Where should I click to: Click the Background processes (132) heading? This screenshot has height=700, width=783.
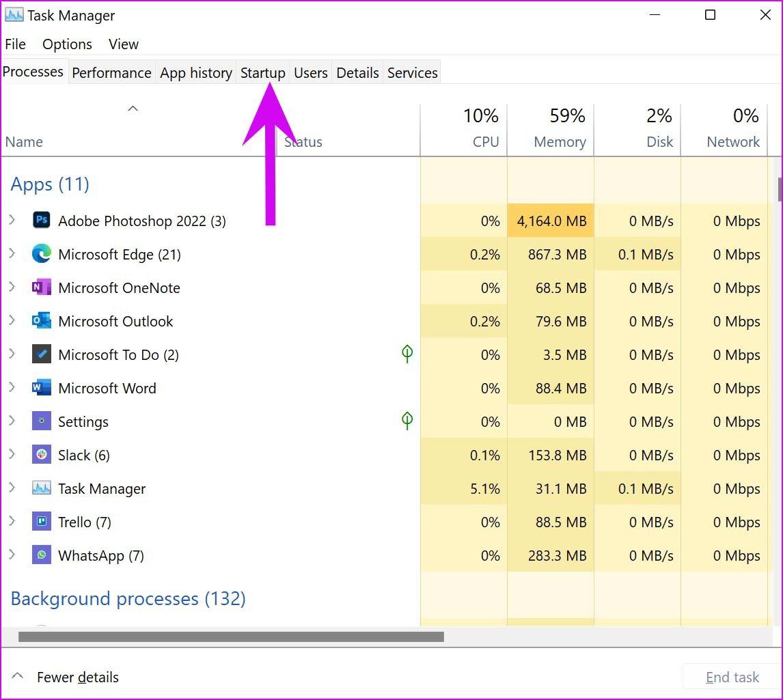128,598
